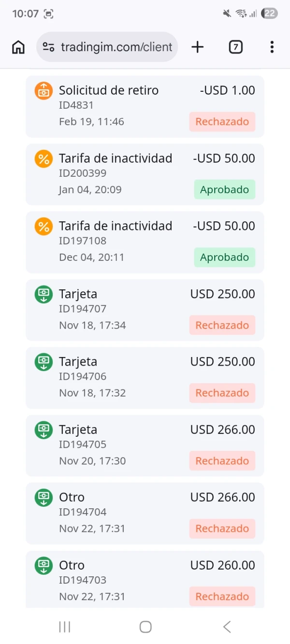Viewport: 290px width, 644px height.
Task: Open a new tab with plus icon
Action: 197,47
